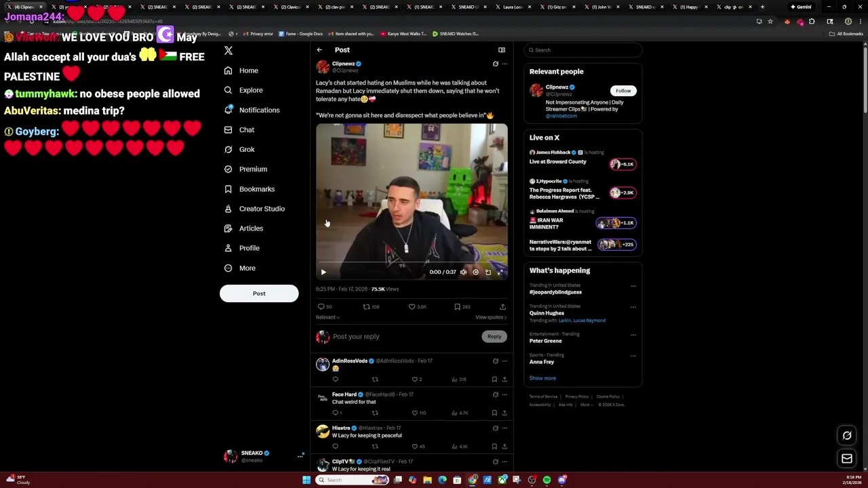Open Notifications in the sidebar
The image size is (868, 488).
click(x=252, y=110)
